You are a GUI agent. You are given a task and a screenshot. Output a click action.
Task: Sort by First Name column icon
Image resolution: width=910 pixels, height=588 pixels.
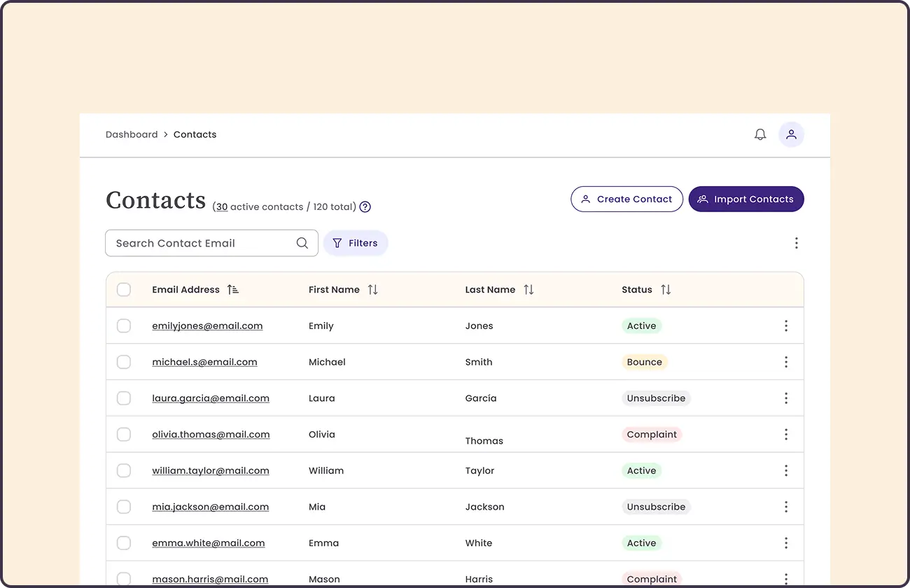coord(373,290)
